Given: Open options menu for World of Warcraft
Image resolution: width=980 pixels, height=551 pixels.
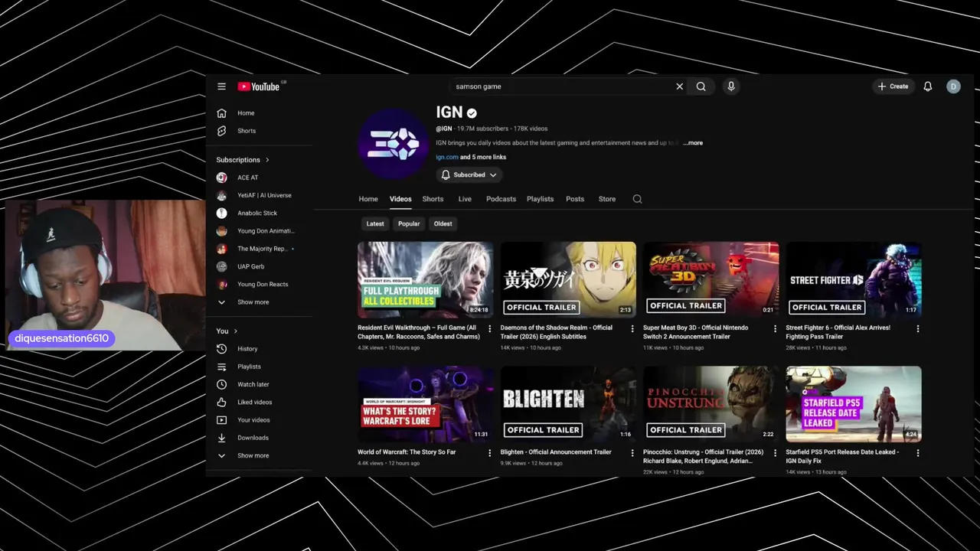Looking at the screenshot, I should tap(490, 453).
